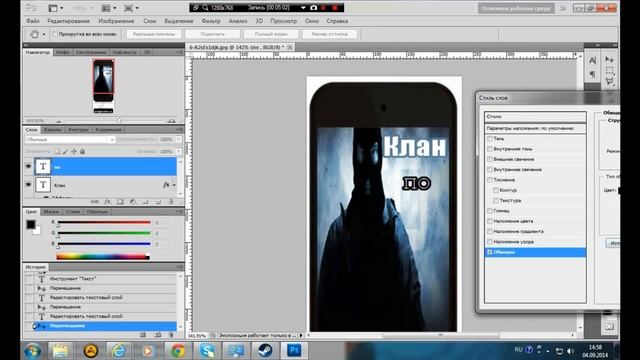Enable Прокрутка во всех окнах checkbox
The image size is (640, 360).
(x=55, y=34)
